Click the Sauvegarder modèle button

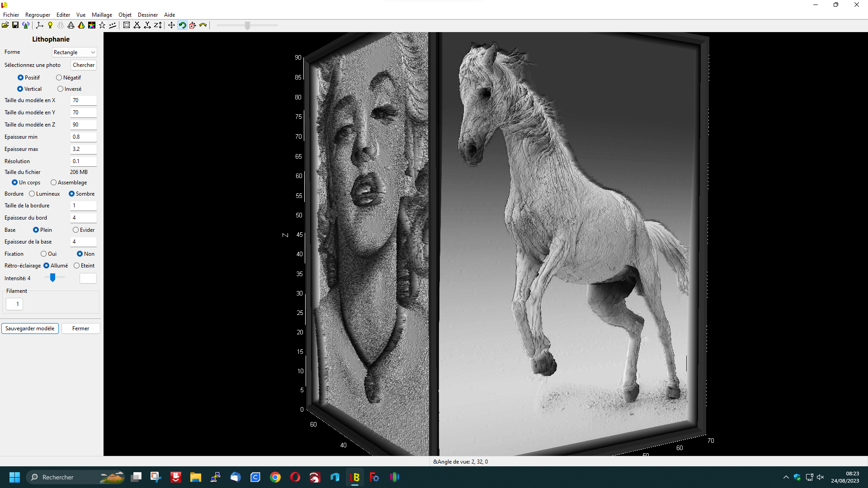pos(30,328)
